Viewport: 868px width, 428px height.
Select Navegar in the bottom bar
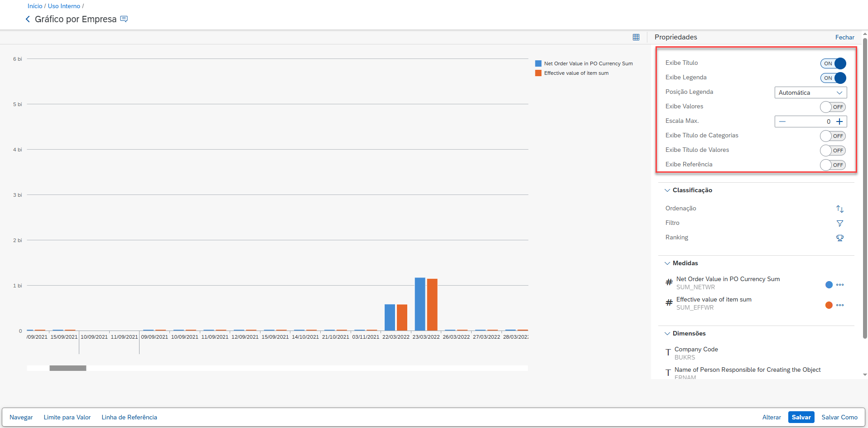point(21,417)
